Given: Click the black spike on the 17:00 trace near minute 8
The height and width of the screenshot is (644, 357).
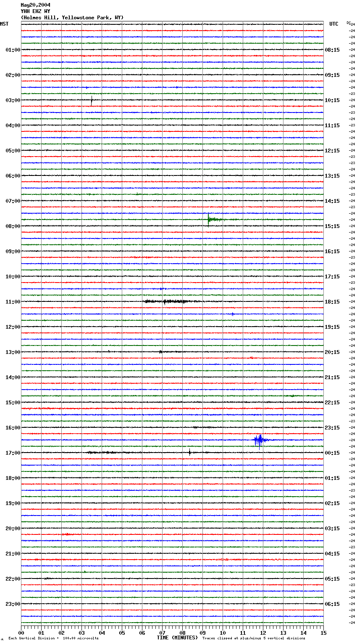Looking at the screenshot, I should [189, 452].
